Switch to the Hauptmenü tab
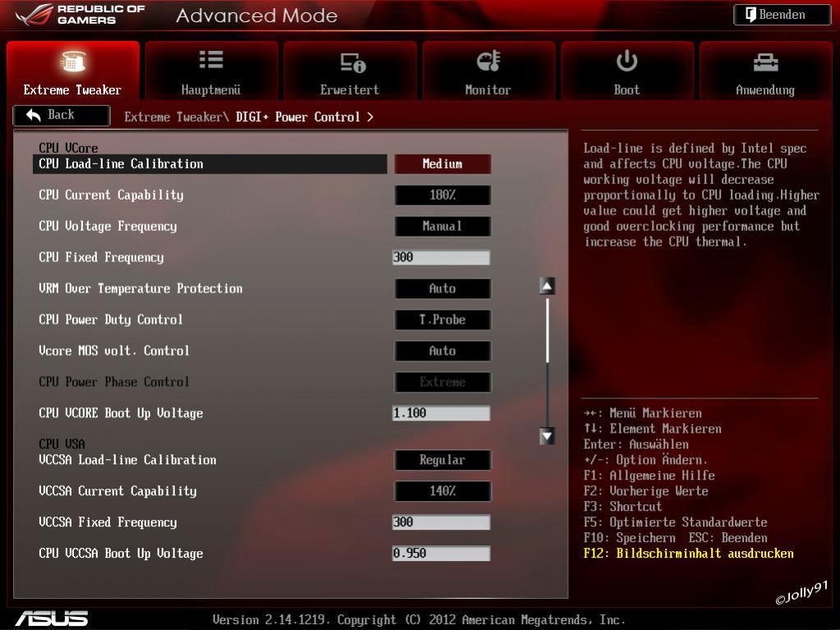The width and height of the screenshot is (840, 630). [x=211, y=71]
